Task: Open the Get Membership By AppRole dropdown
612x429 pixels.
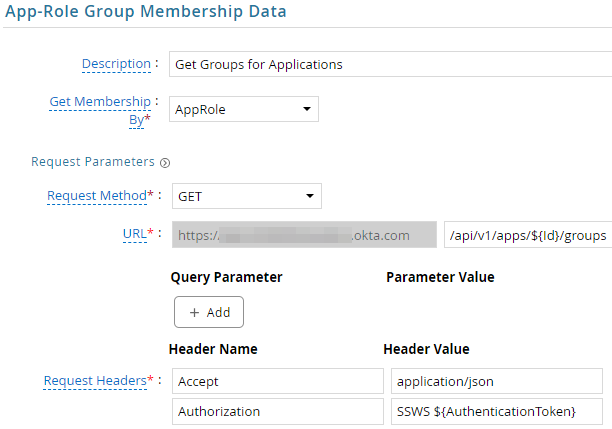Action: (244, 109)
